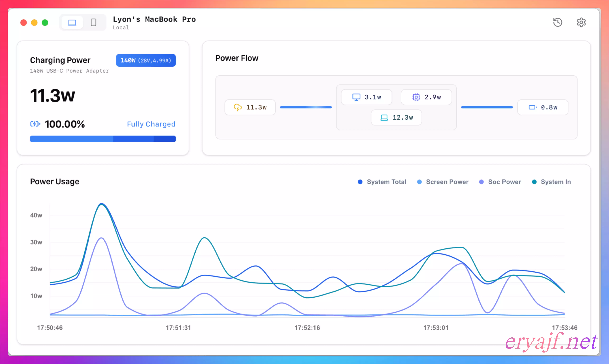Click the 17:53:46 time axis label

565,328
